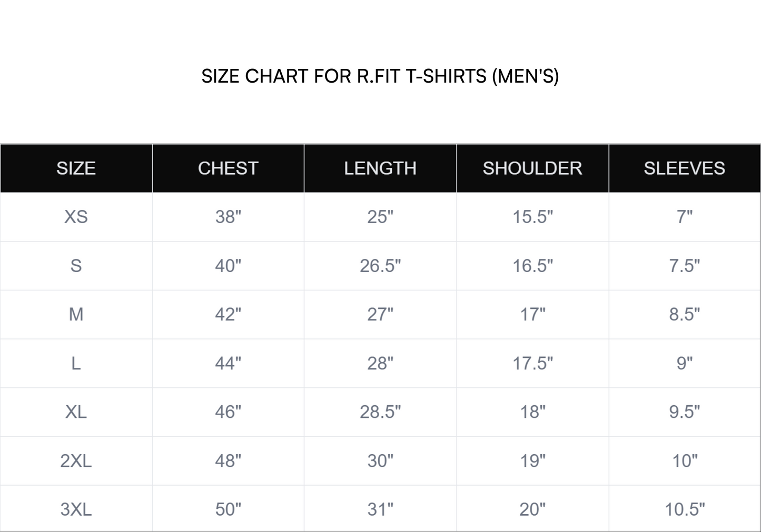Click the SLEEVES column header
This screenshot has height=532, width=761.
coord(684,168)
